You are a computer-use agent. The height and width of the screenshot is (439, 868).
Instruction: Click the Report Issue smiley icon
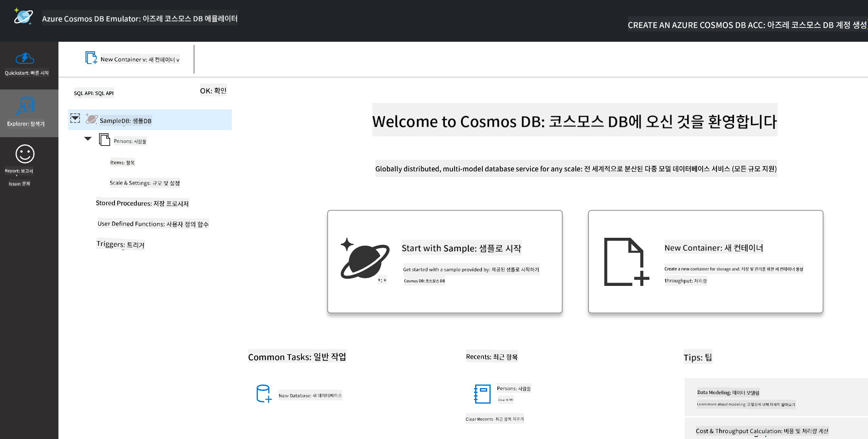click(25, 154)
